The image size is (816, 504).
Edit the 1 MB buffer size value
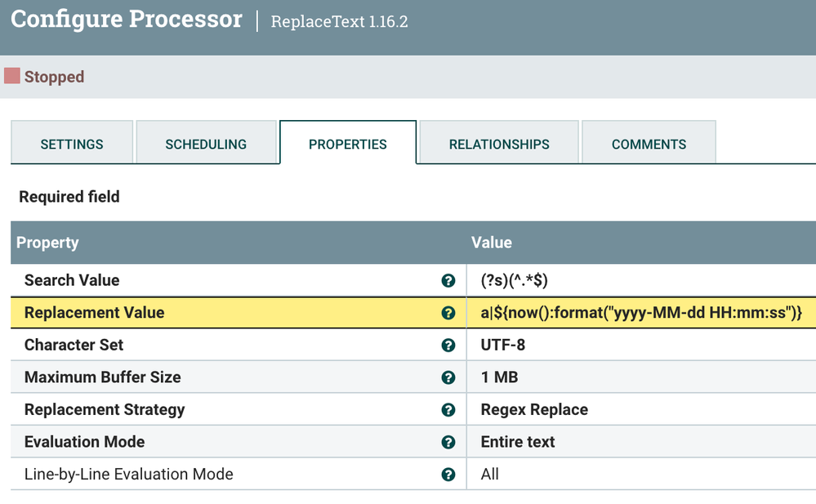coord(641,377)
